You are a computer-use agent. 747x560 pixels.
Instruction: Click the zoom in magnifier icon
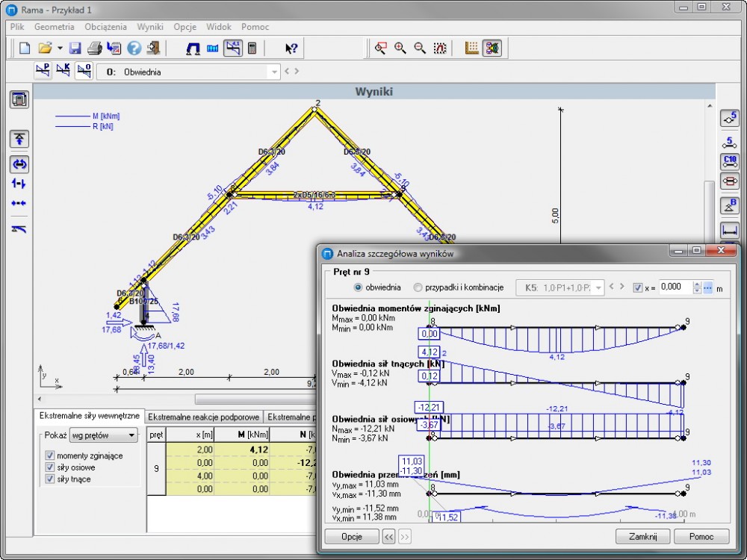point(400,49)
